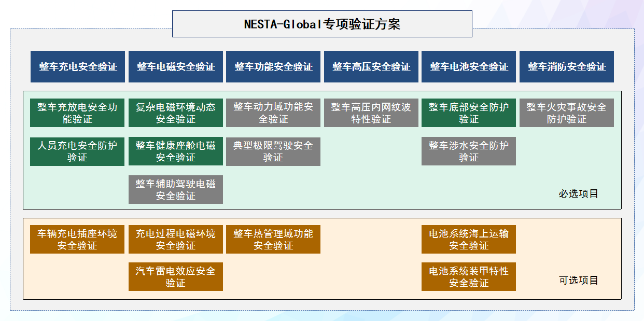Open 整车健康座舱电磁安全验证 item

175,151
